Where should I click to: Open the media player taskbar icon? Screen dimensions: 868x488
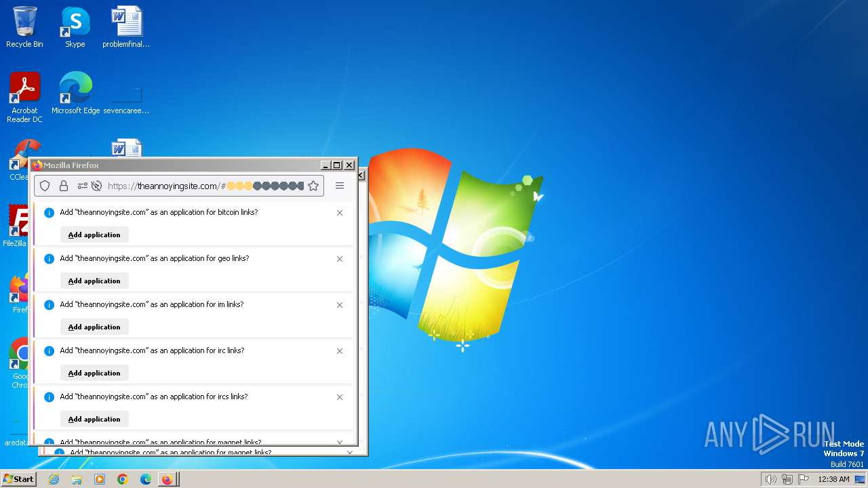tap(100, 479)
